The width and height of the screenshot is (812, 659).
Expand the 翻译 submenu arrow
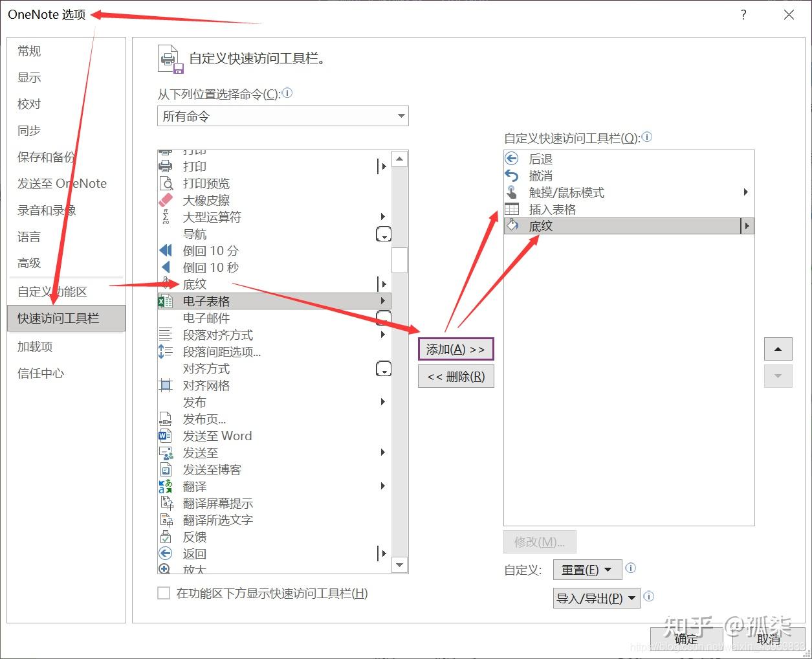click(x=383, y=486)
